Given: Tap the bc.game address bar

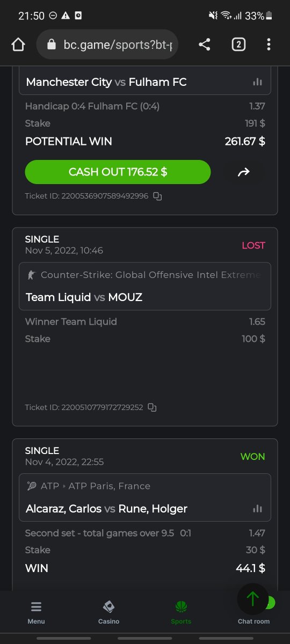Looking at the screenshot, I should click(x=107, y=45).
